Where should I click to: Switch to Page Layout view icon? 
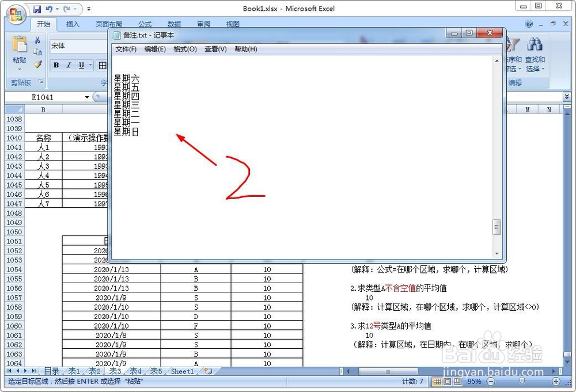(x=447, y=382)
